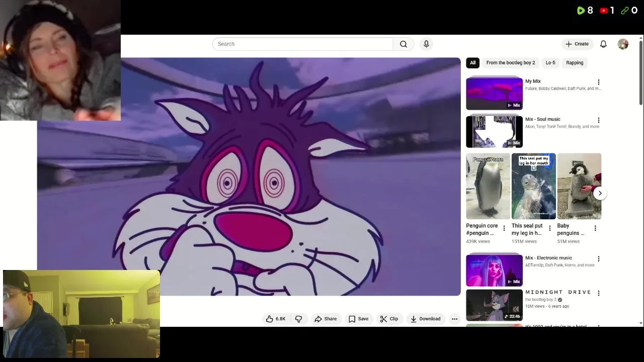Like the video with thumbs up
Viewport: 644px width, 362px height.
[275, 319]
